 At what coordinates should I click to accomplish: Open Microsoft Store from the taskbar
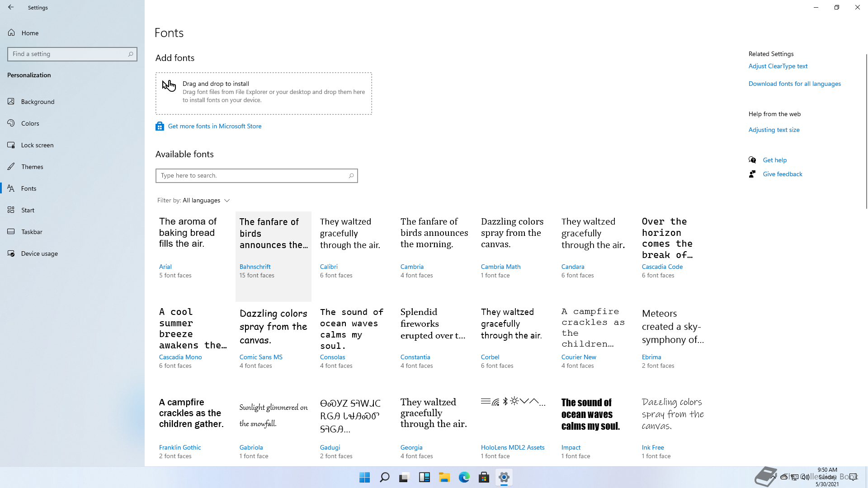tap(484, 477)
